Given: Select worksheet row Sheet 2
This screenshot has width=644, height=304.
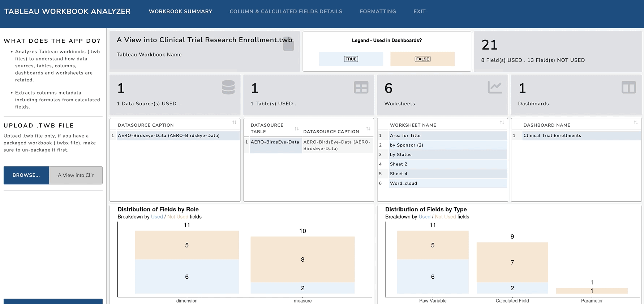Looking at the screenshot, I should [442, 164].
